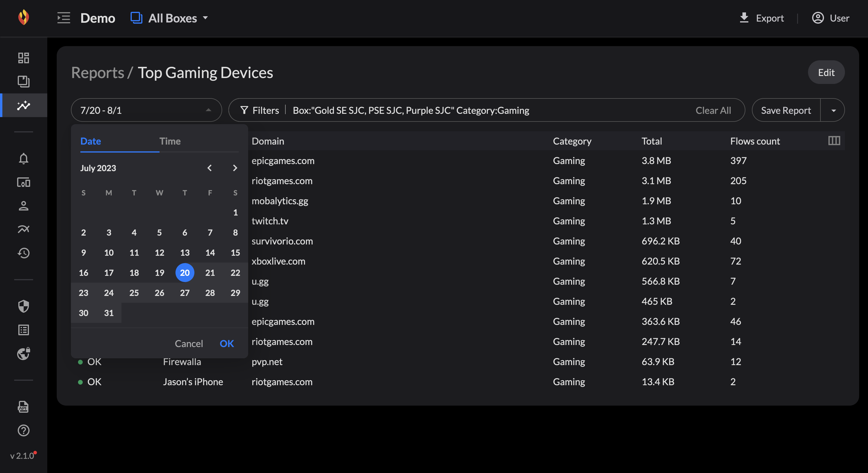Select the reports chart icon in sidebar
Viewport: 868px width, 473px height.
pos(24,105)
